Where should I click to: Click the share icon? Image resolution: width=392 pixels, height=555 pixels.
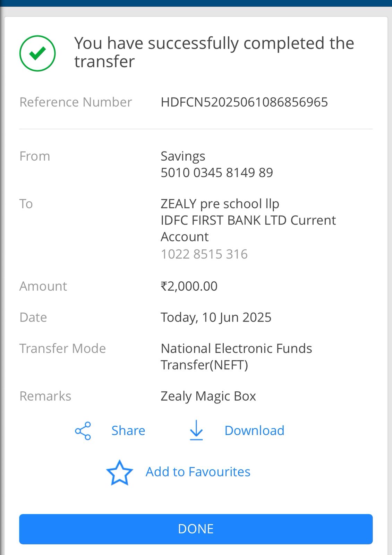[83, 431]
